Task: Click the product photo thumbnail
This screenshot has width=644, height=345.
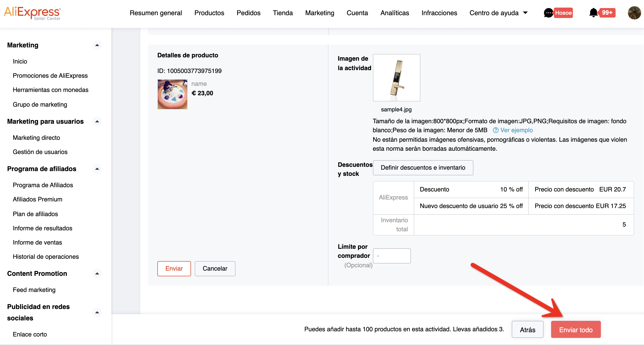Action: 172,94
